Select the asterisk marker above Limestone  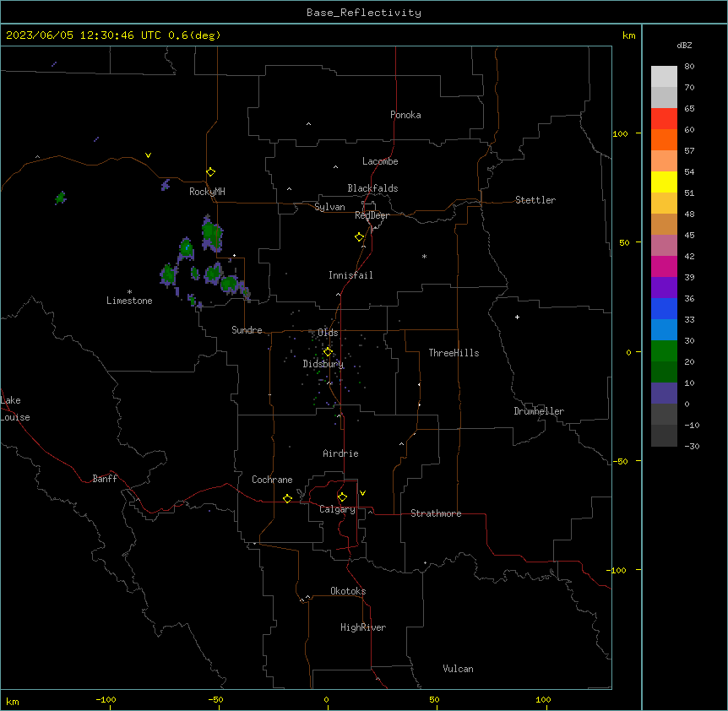tap(129, 292)
